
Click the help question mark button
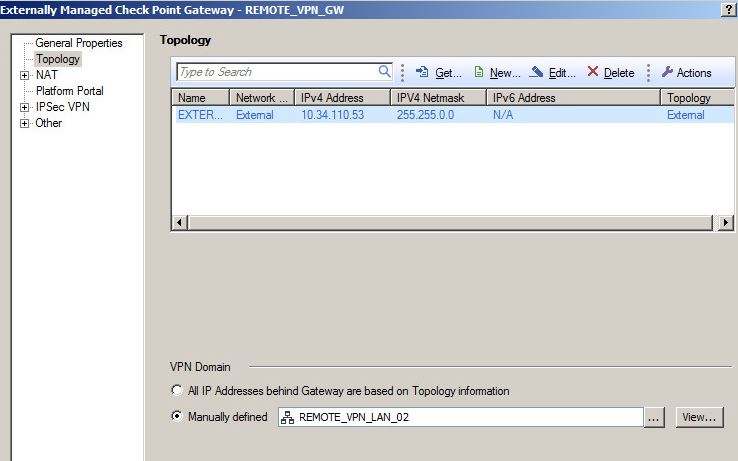click(x=729, y=9)
